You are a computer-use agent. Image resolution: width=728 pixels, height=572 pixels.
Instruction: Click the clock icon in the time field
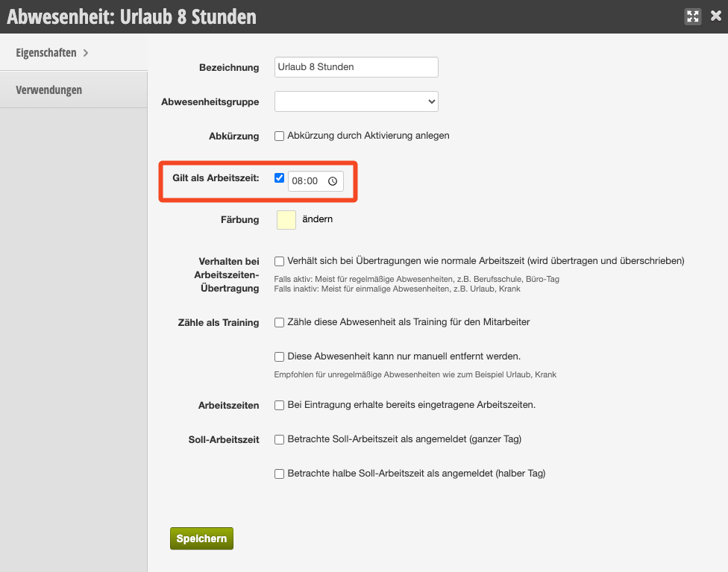[x=333, y=181]
